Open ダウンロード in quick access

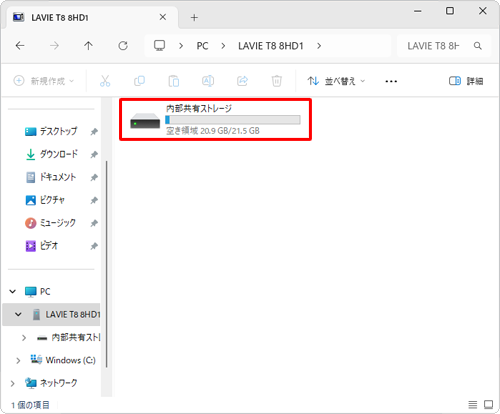(x=59, y=154)
